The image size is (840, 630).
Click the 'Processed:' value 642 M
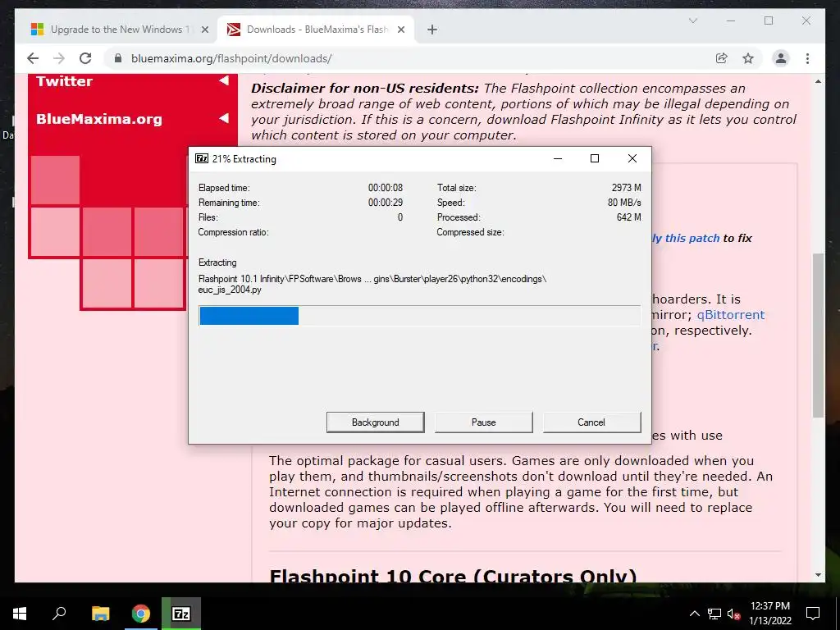(628, 217)
